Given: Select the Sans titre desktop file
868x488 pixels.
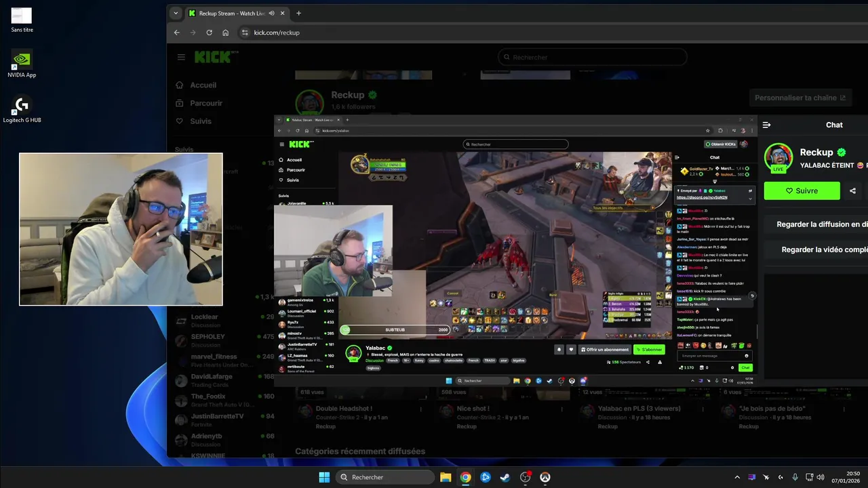Looking at the screenshot, I should tap(22, 19).
